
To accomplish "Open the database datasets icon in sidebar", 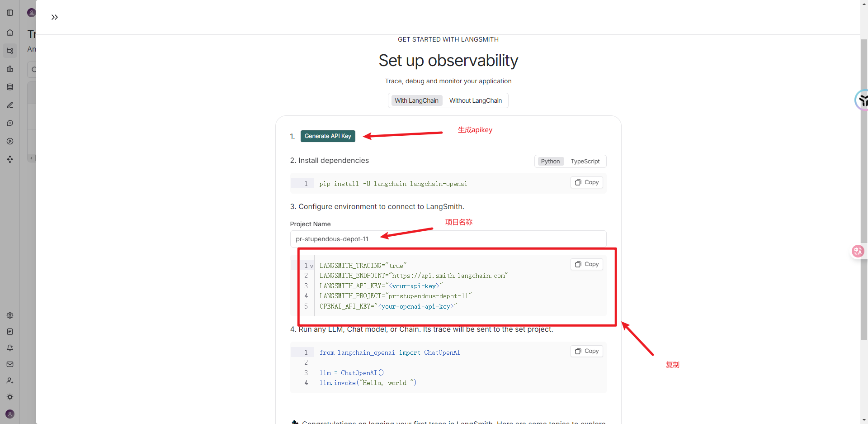I will click(10, 87).
